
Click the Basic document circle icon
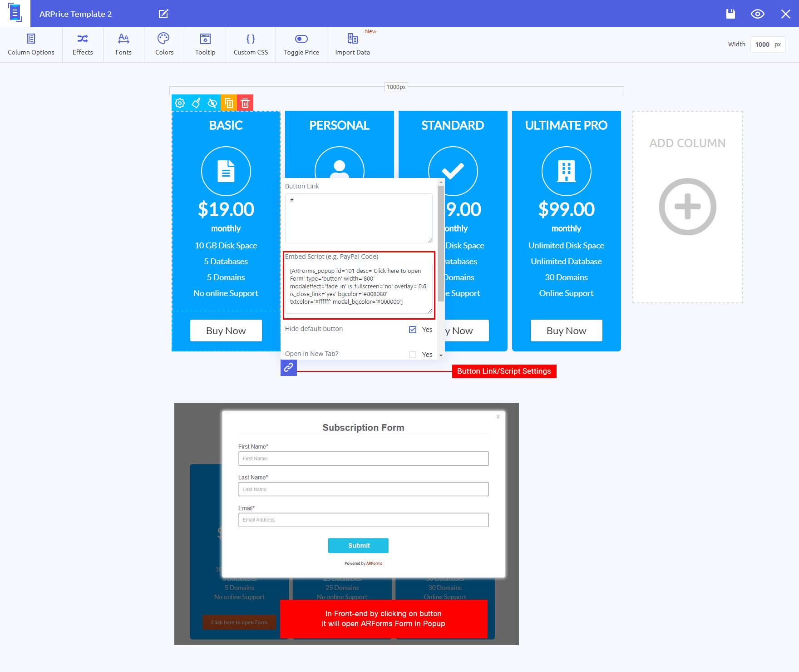[226, 171]
